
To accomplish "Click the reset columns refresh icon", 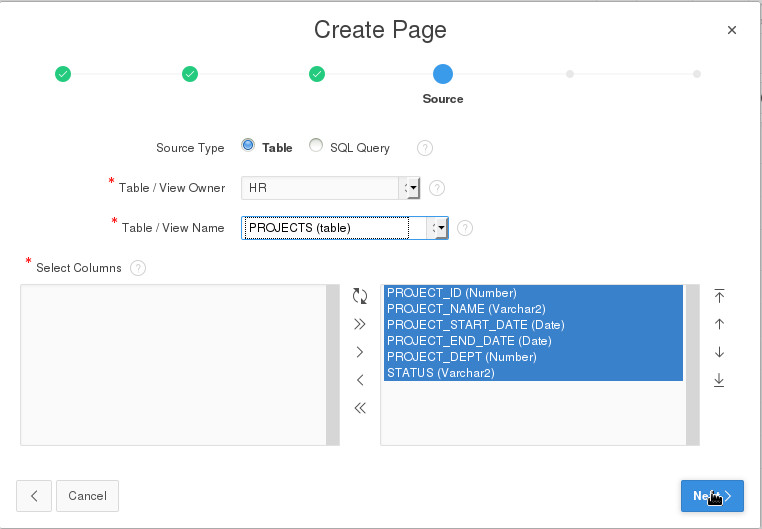I will point(360,296).
